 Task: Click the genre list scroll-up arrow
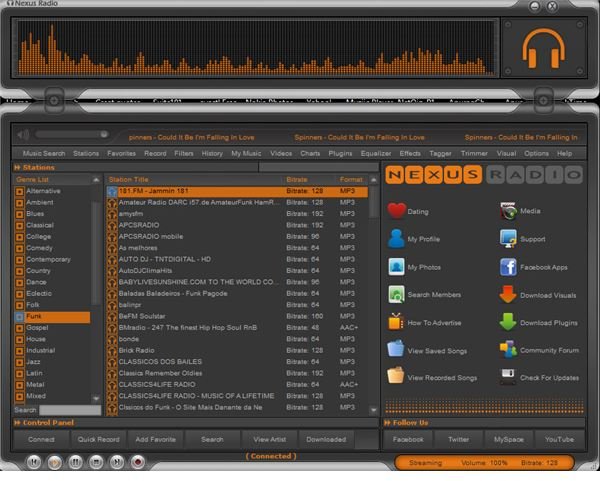(96, 179)
